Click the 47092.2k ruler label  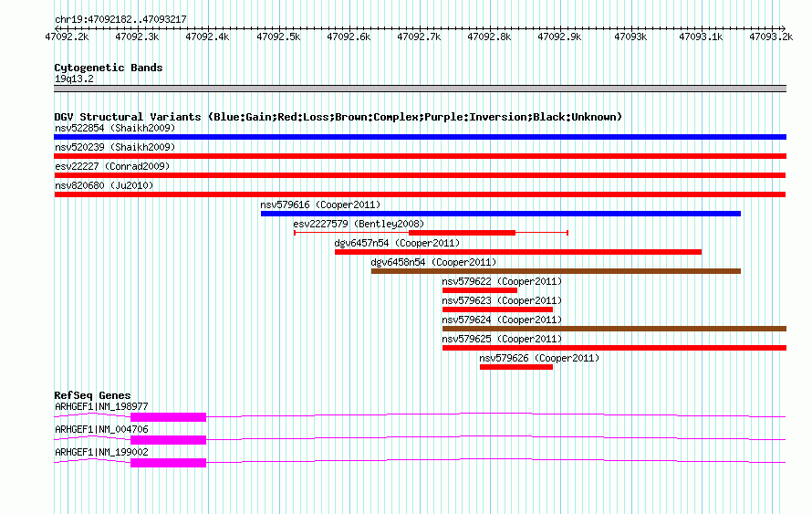pos(67,37)
